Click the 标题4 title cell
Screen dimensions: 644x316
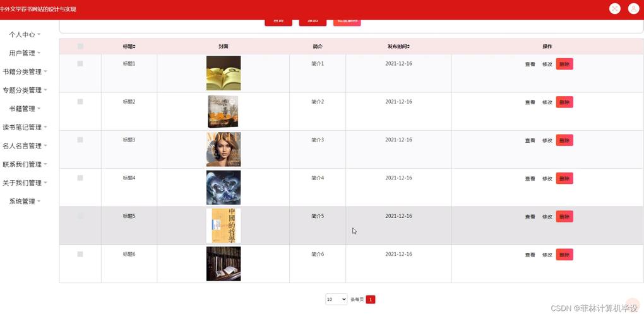(129, 178)
